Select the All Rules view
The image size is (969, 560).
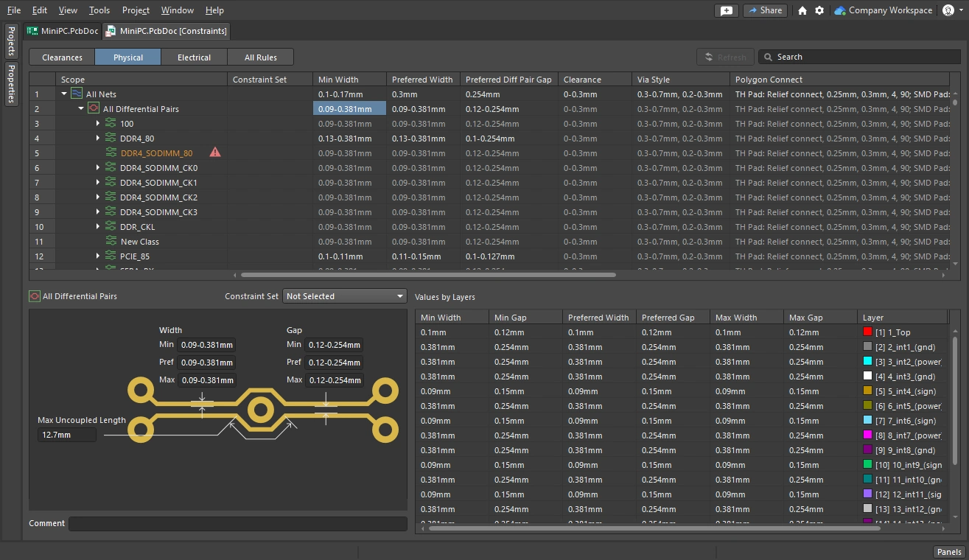[x=260, y=57]
